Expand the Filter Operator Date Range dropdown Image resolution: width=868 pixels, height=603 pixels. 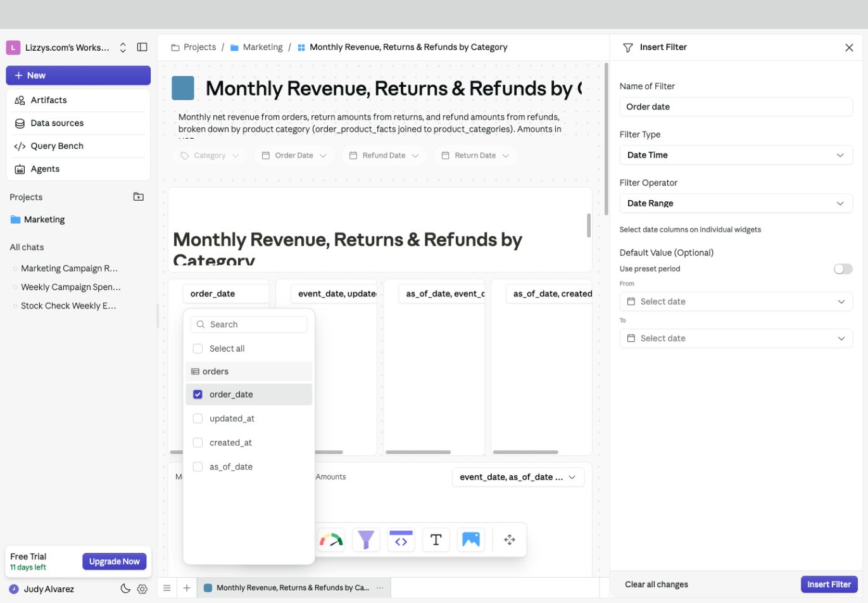736,203
